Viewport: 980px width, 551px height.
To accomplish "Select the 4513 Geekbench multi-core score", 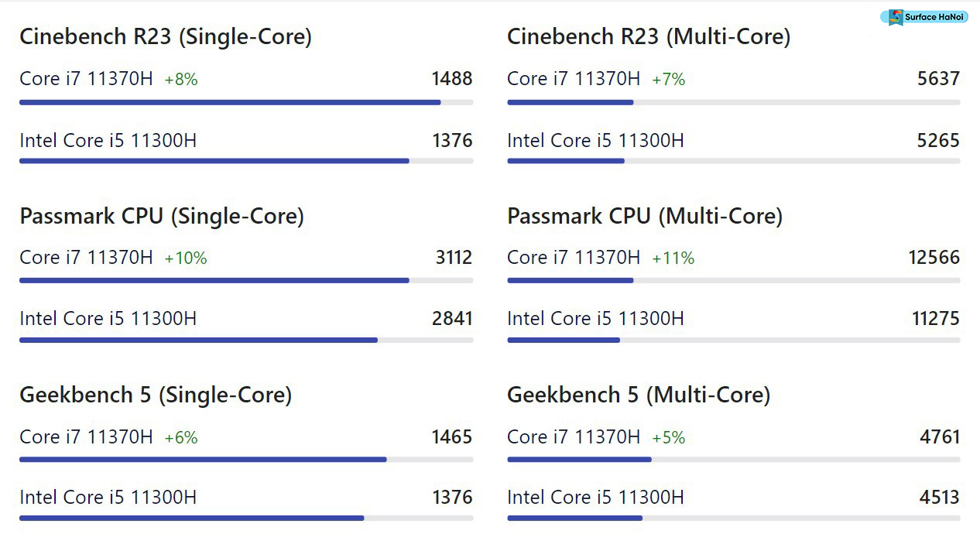I will click(939, 497).
